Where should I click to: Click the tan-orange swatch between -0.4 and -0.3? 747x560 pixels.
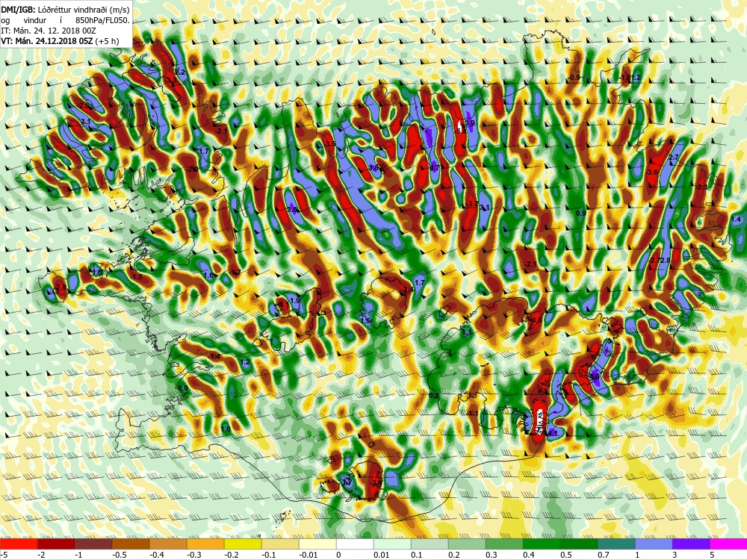(168, 544)
